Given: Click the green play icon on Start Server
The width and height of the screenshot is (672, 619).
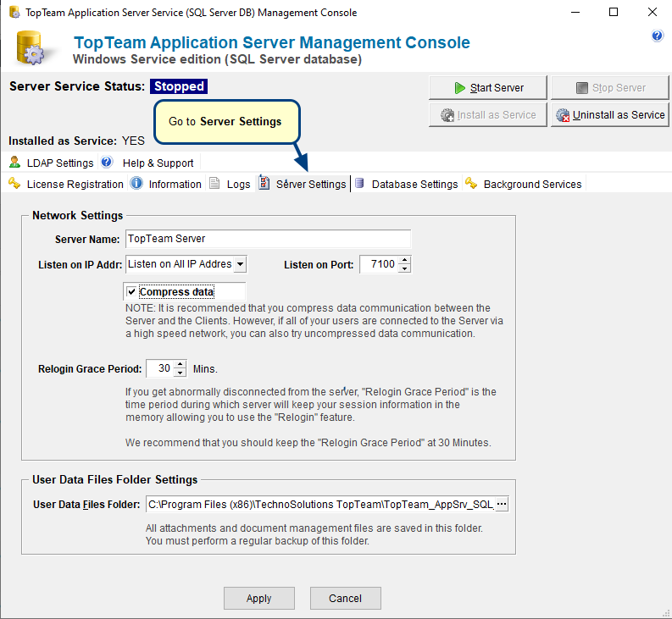Looking at the screenshot, I should (x=460, y=88).
